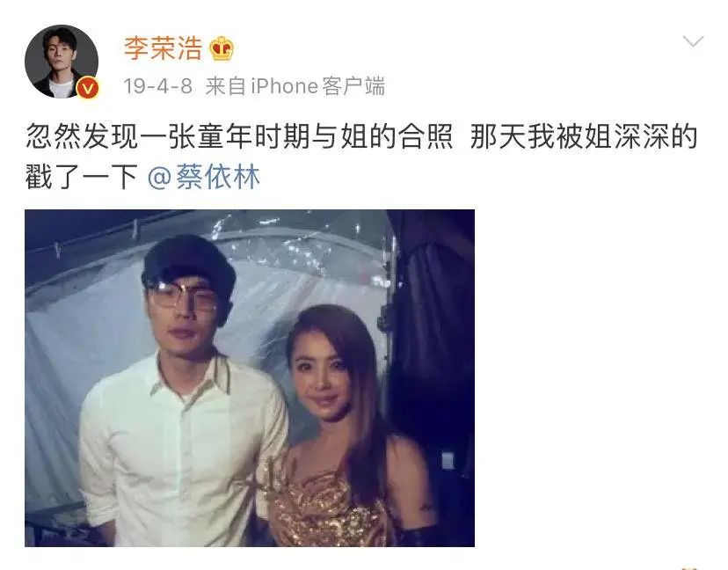Tap the word iPhone in the source line
Screen dimensions: 728x570
(285, 86)
